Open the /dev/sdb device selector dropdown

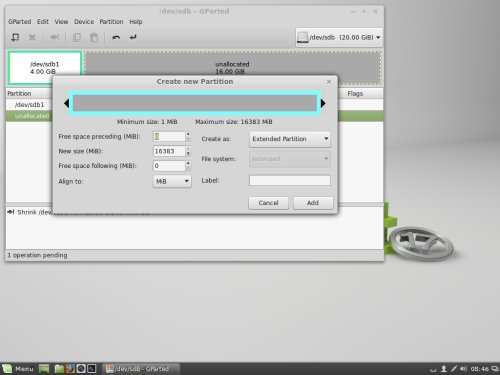339,37
